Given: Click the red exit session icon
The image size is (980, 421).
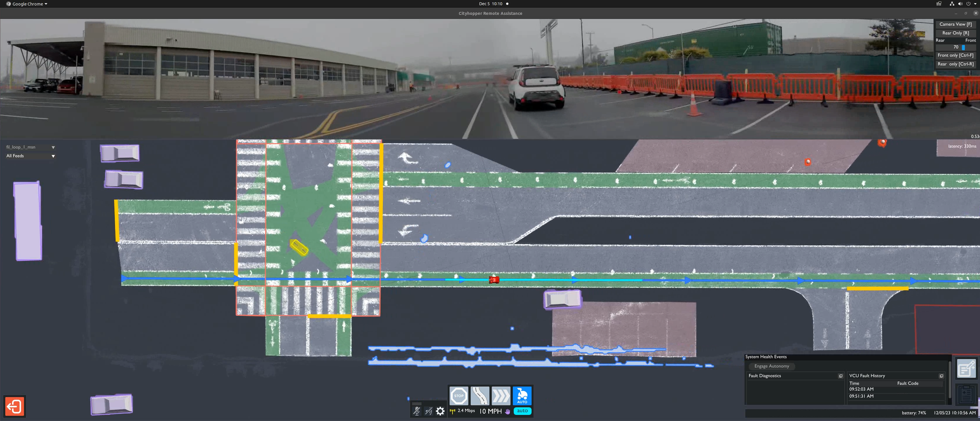Looking at the screenshot, I should click(x=15, y=406).
